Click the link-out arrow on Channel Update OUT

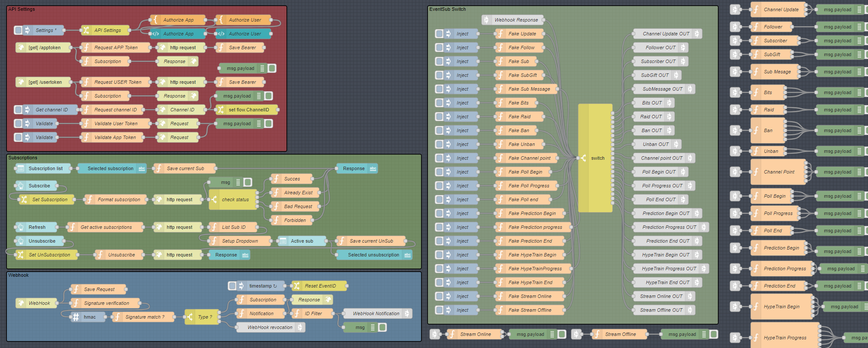pos(697,34)
